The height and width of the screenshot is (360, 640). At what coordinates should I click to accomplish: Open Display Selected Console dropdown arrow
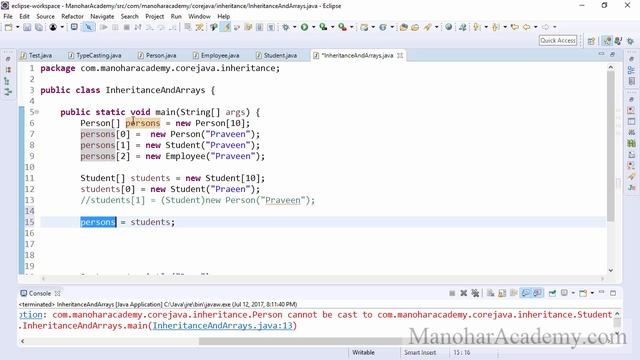click(x=573, y=293)
